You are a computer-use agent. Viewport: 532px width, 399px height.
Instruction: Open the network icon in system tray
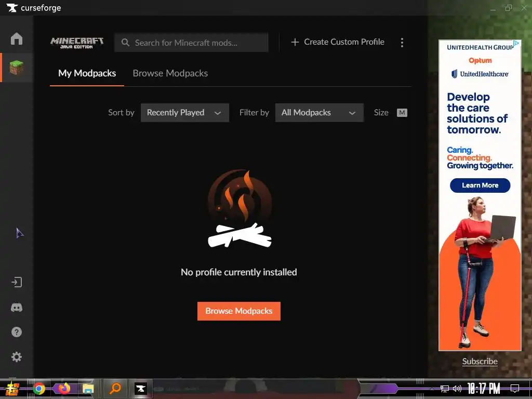(x=445, y=389)
